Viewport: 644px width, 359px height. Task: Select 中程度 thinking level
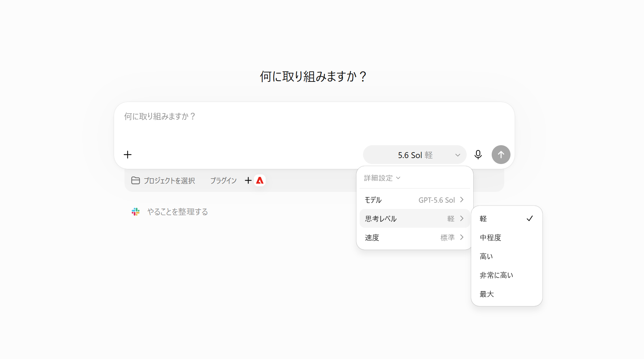pos(507,237)
